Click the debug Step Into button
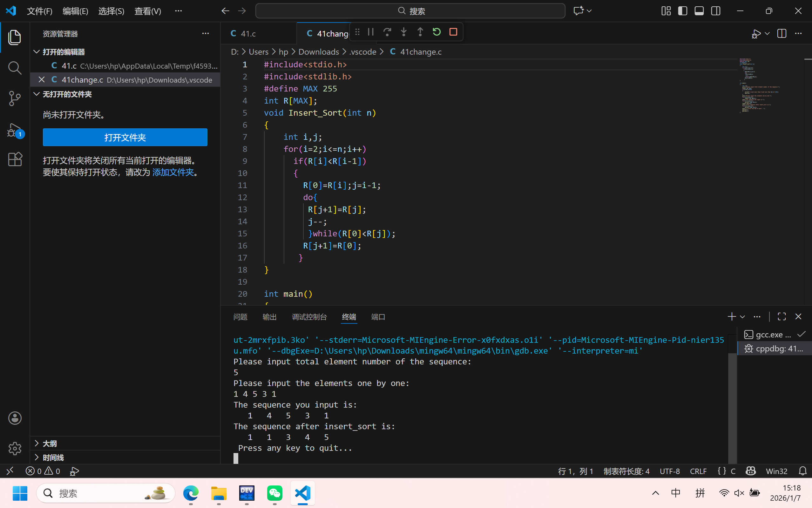Image resolution: width=812 pixels, height=508 pixels. (403, 32)
